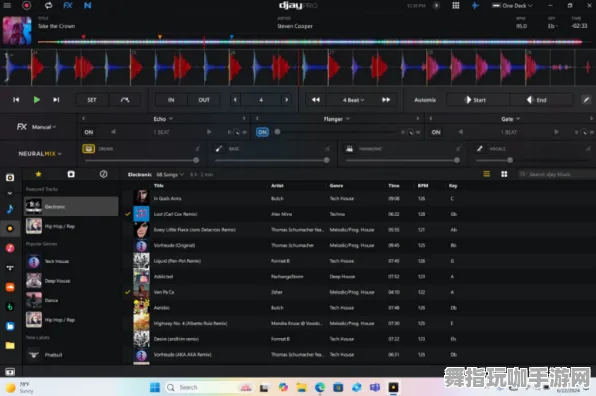Skip backward with the double-left arrows
This screenshot has height=396, width=596.
pos(315,100)
